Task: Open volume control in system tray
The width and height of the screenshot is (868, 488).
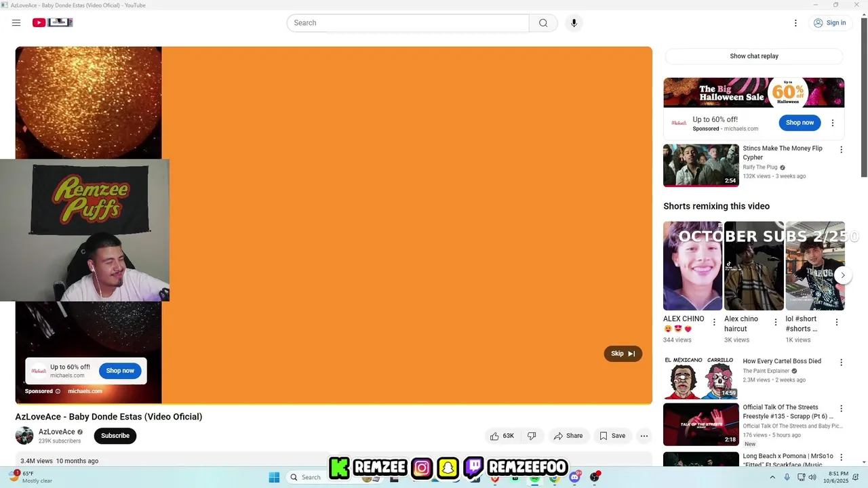Action: pyautogui.click(x=812, y=477)
